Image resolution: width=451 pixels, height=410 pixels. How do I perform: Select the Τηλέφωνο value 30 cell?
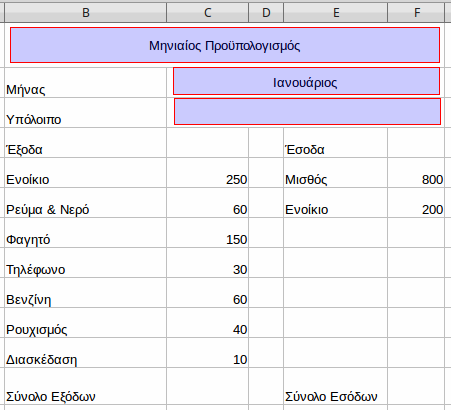pyautogui.click(x=208, y=263)
